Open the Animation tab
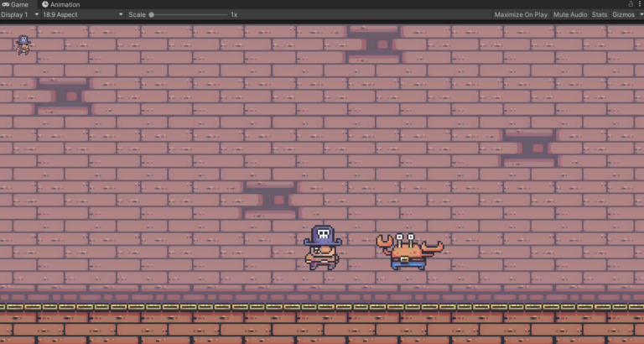 [x=60, y=4]
